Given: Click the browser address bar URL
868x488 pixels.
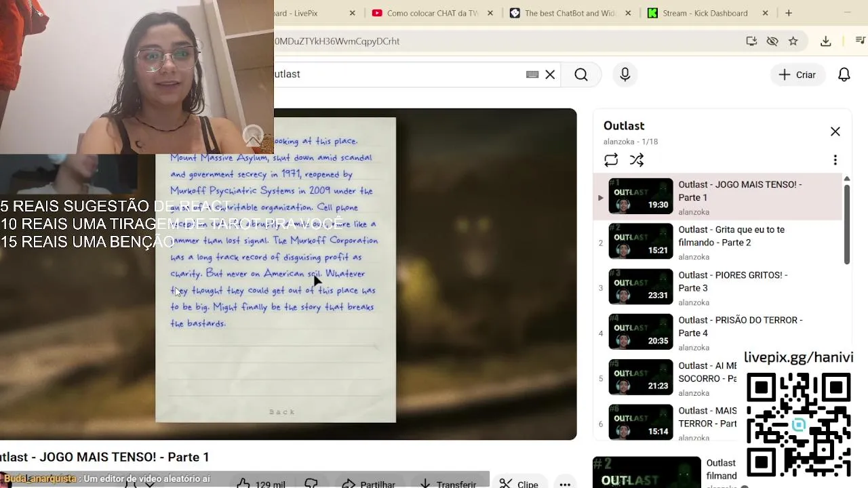Looking at the screenshot, I should pyautogui.click(x=337, y=41).
